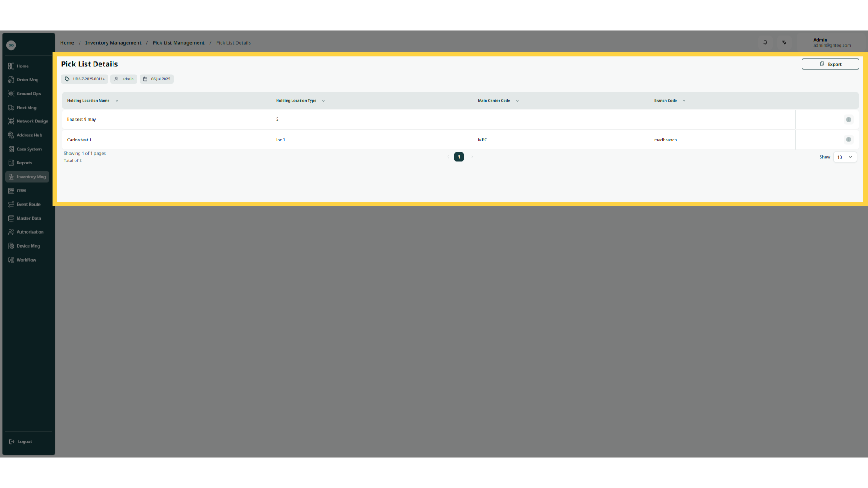Click 'Pick List Details' page heading
This screenshot has height=488, width=868.
[x=90, y=64]
